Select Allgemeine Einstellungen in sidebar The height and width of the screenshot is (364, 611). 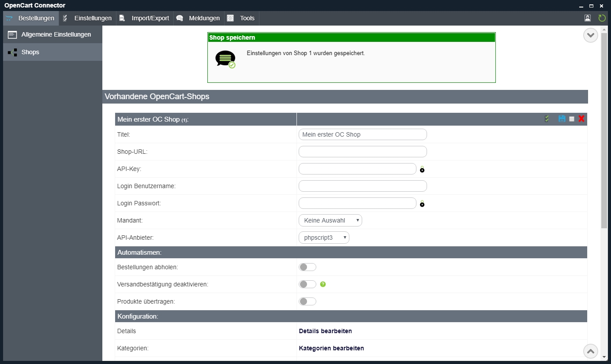(x=52, y=34)
